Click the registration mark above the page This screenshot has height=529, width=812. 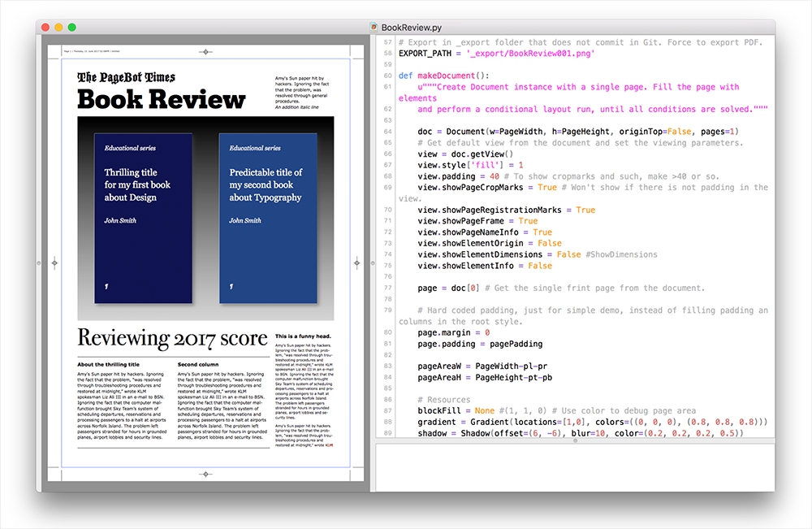pyautogui.click(x=206, y=50)
